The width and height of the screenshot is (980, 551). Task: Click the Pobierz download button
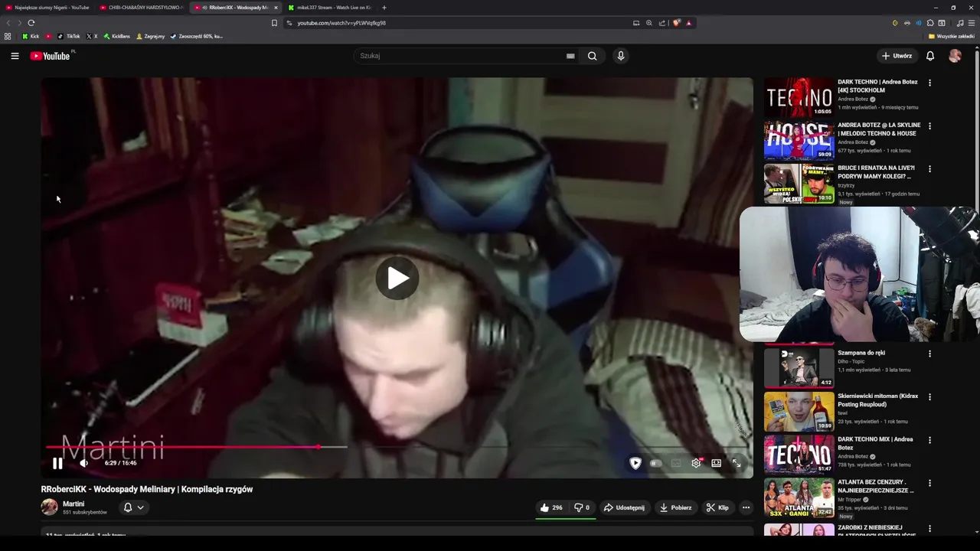(x=675, y=507)
